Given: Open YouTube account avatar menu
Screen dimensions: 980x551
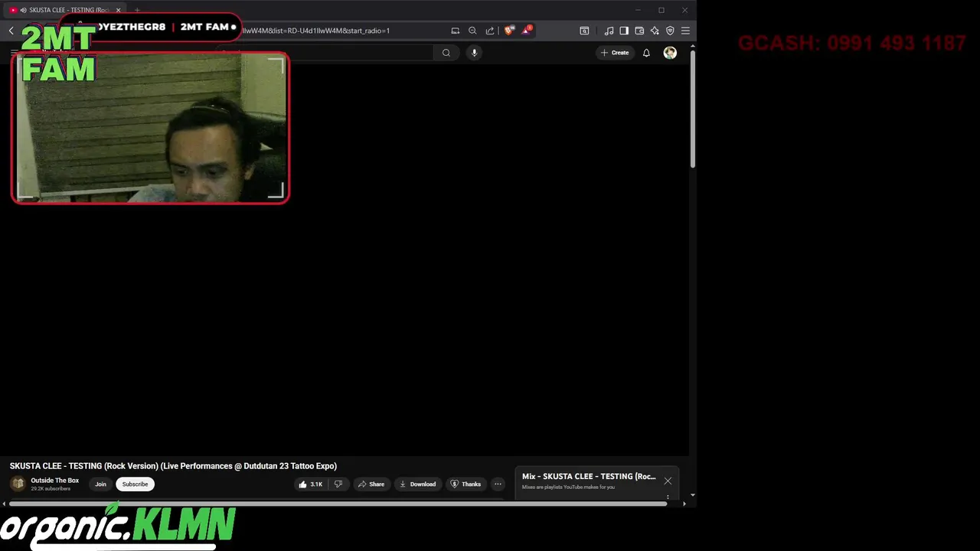Looking at the screenshot, I should coord(670,53).
